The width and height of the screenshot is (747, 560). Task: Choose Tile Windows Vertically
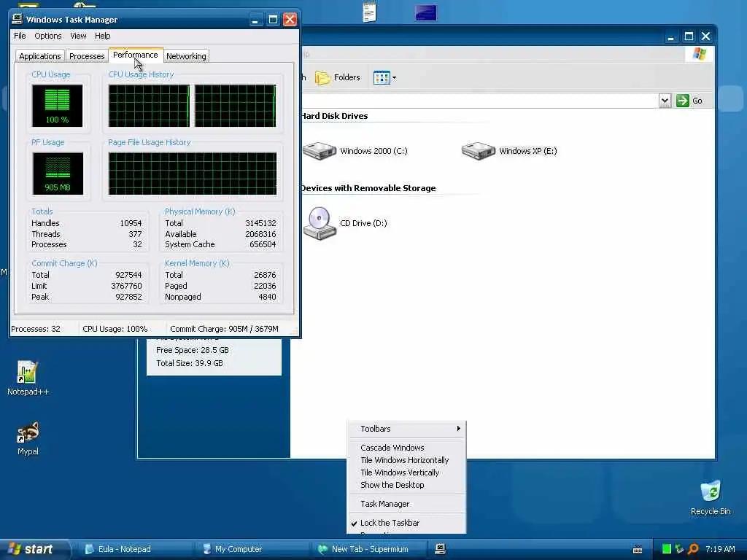click(406, 472)
